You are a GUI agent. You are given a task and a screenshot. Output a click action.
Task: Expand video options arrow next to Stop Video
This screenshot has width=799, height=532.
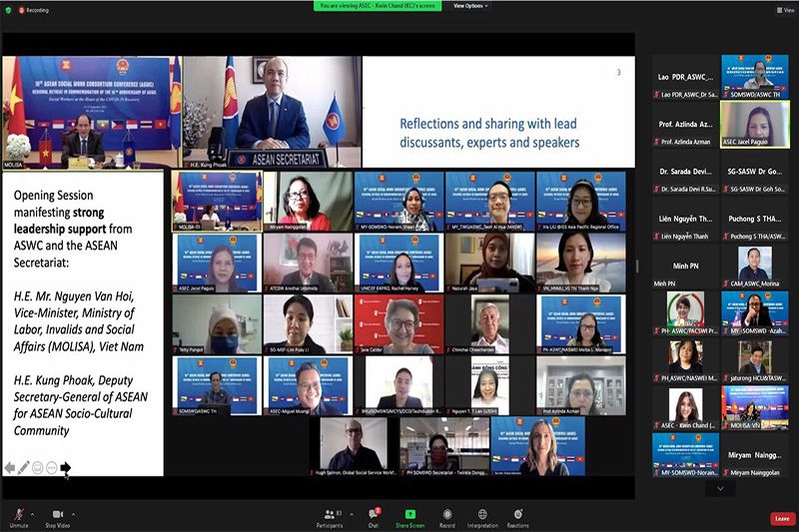74,514
